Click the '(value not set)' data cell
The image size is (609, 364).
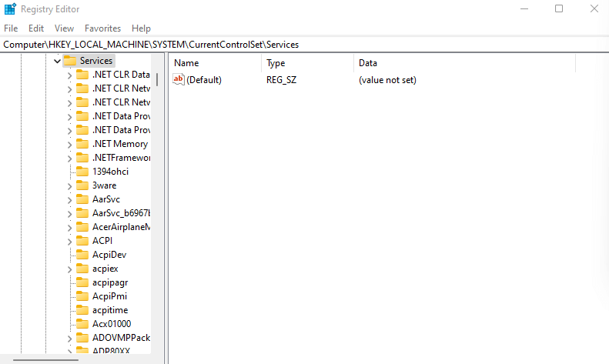pos(387,80)
